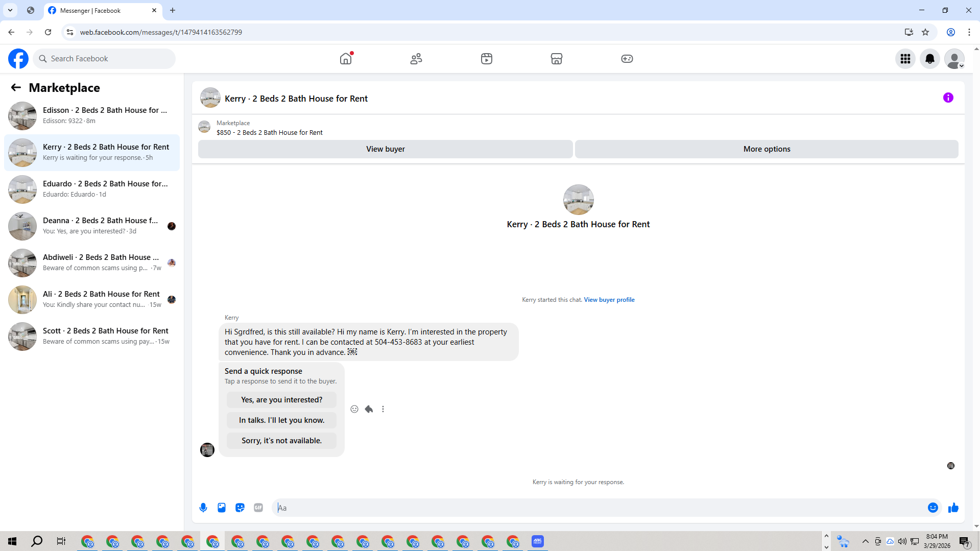Open the emoji picker in composer
980x551 pixels.
point(933,508)
